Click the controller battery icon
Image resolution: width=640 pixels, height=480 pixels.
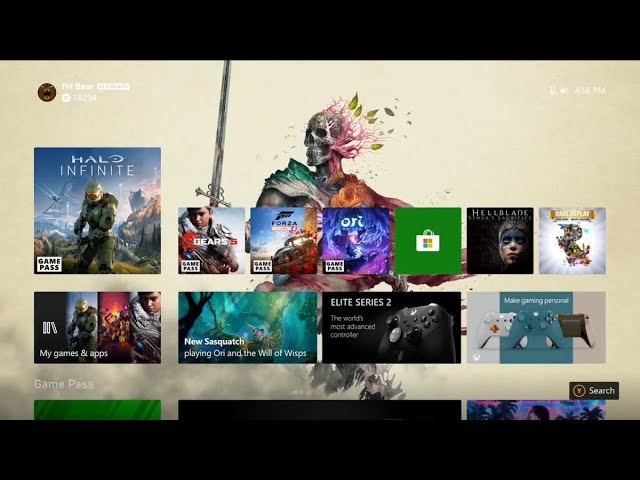click(x=564, y=91)
